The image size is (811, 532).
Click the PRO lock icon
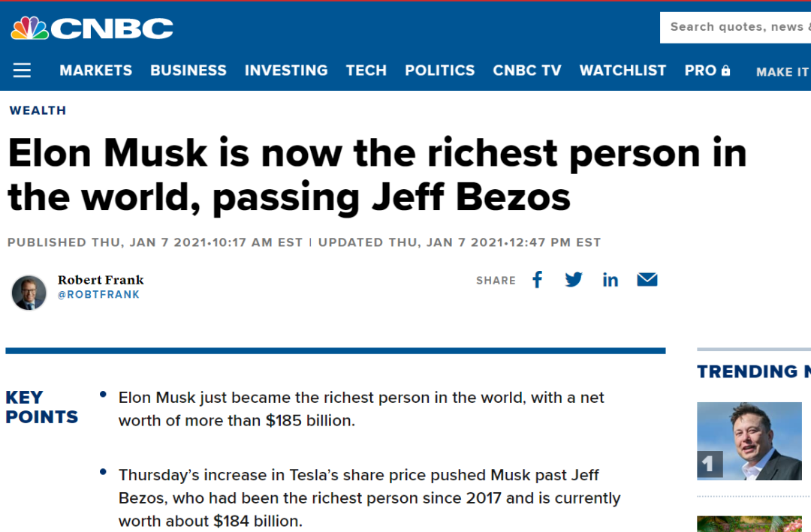(725, 71)
